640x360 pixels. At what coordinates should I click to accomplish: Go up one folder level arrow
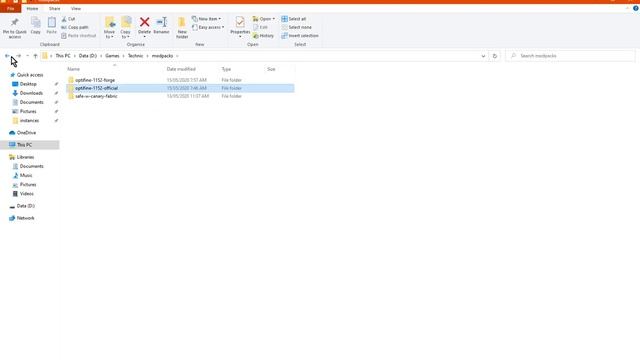pyautogui.click(x=36, y=56)
